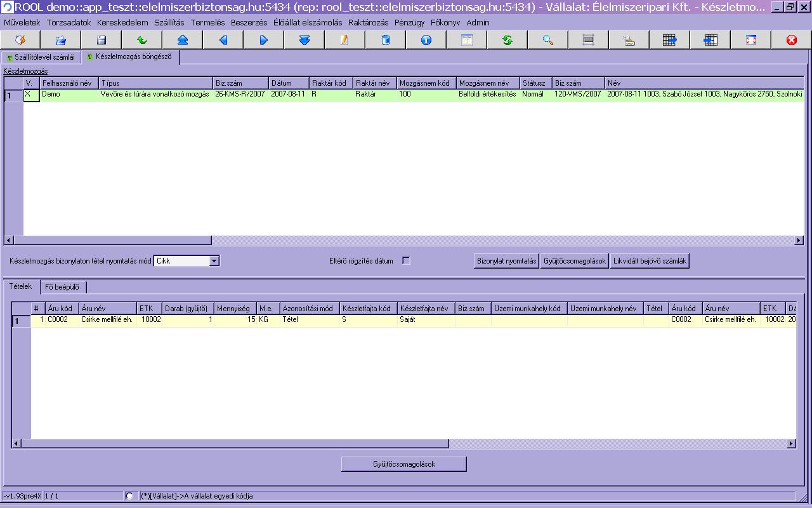Open the Raktározás menu

point(368,22)
